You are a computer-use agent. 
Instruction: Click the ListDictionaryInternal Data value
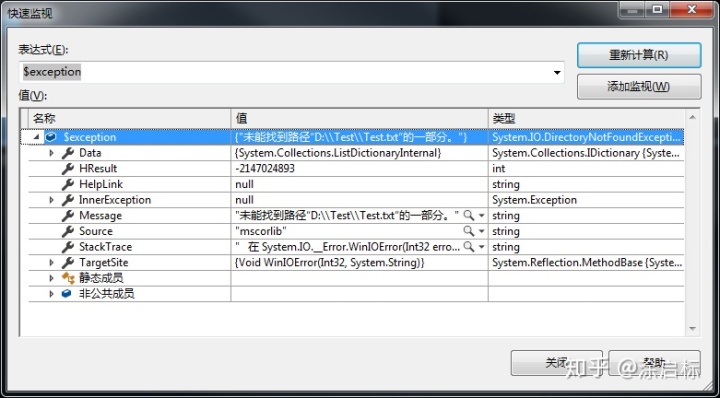click(x=338, y=153)
